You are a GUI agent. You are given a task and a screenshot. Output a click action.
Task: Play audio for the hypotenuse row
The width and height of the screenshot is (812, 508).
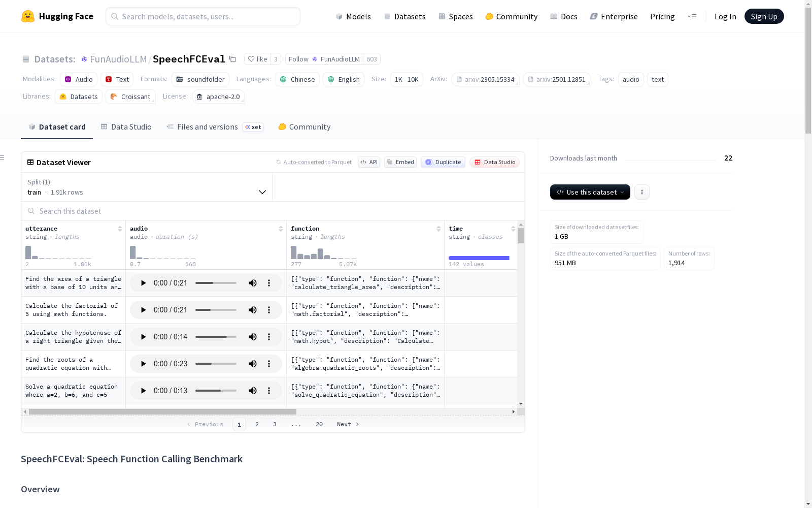pyautogui.click(x=143, y=337)
